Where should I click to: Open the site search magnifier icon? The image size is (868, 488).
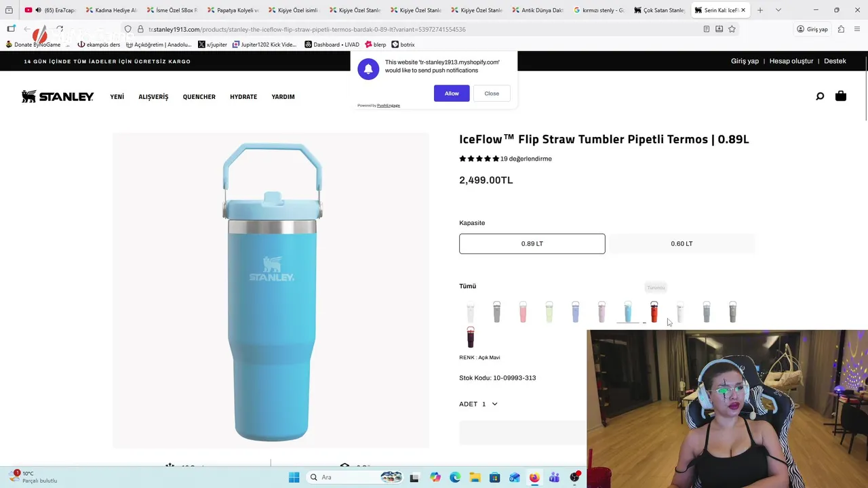point(820,96)
